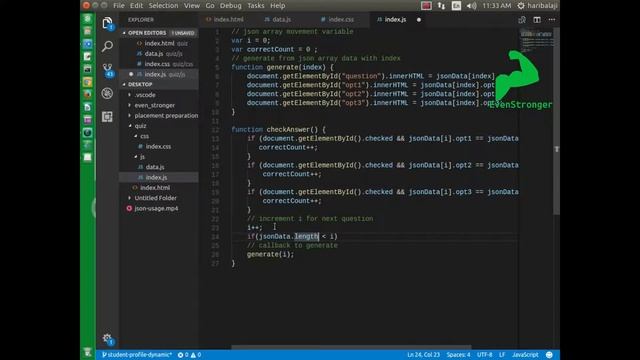Click the student-profile-dynamic branch in status bar
Viewport: 640px width, 360px height.
tap(137, 355)
